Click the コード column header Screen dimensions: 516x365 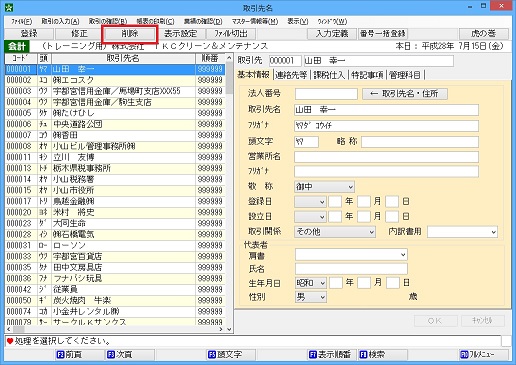(x=21, y=58)
